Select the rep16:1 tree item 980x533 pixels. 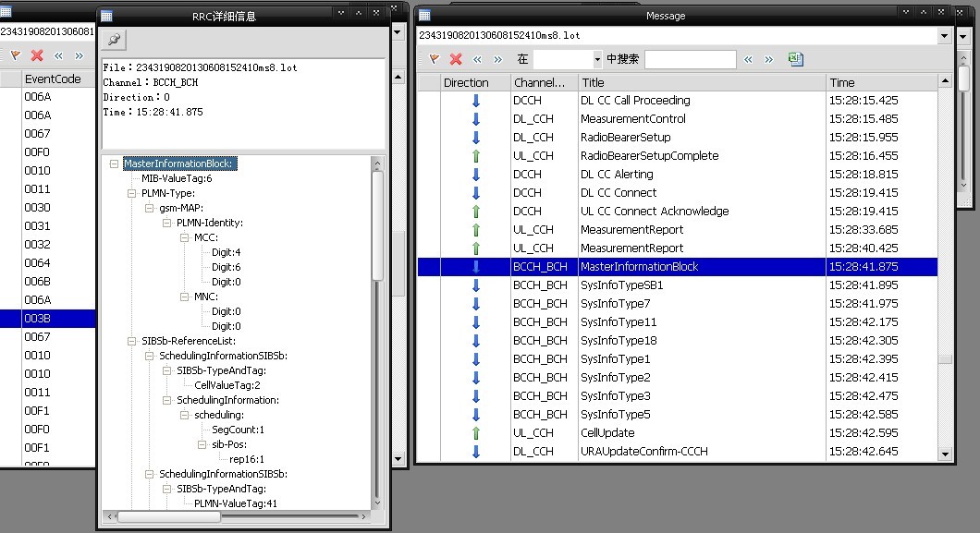pos(247,459)
